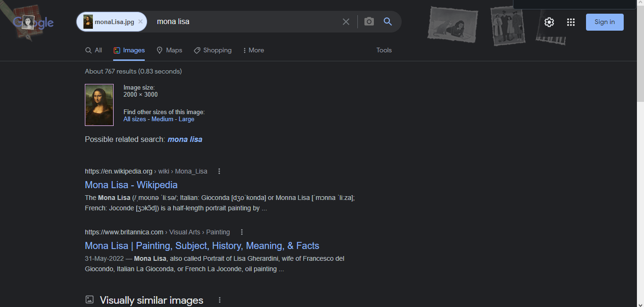Image resolution: width=644 pixels, height=307 pixels.
Task: Open the Google apps grid
Action: (x=571, y=22)
